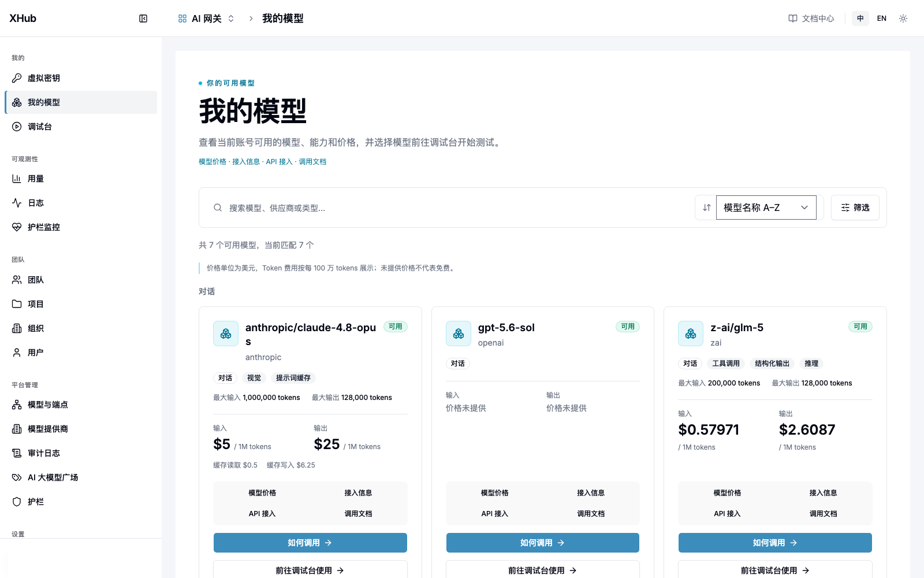Click the 我的模型 breadcrumb title
Viewport: 924px width, 578px height.
click(283, 18)
